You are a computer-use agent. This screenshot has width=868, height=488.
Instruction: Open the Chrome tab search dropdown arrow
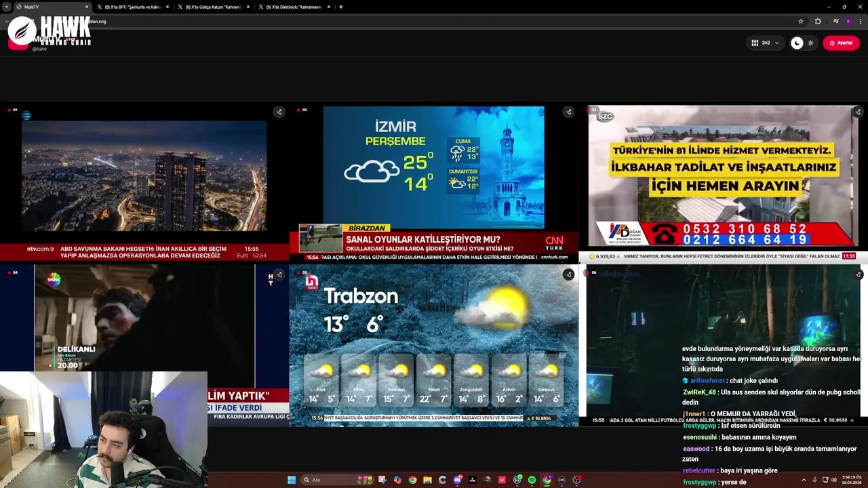coord(7,7)
